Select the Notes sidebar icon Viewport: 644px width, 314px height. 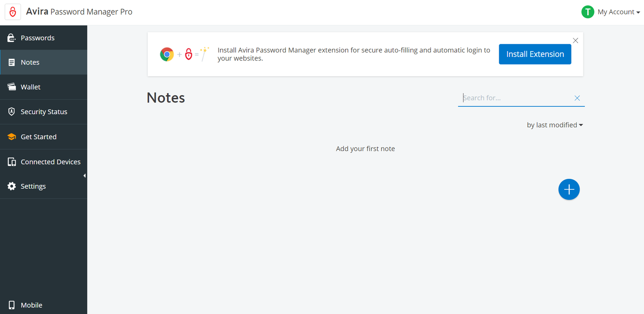click(x=12, y=62)
